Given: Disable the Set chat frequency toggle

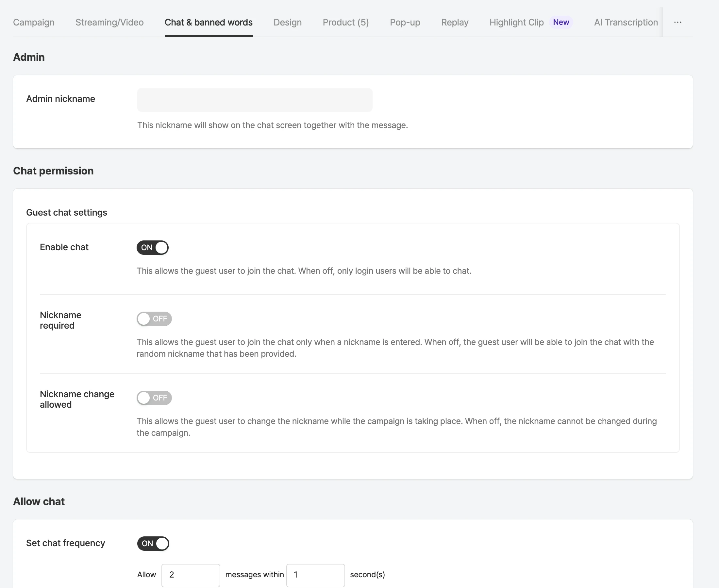Looking at the screenshot, I should (153, 543).
